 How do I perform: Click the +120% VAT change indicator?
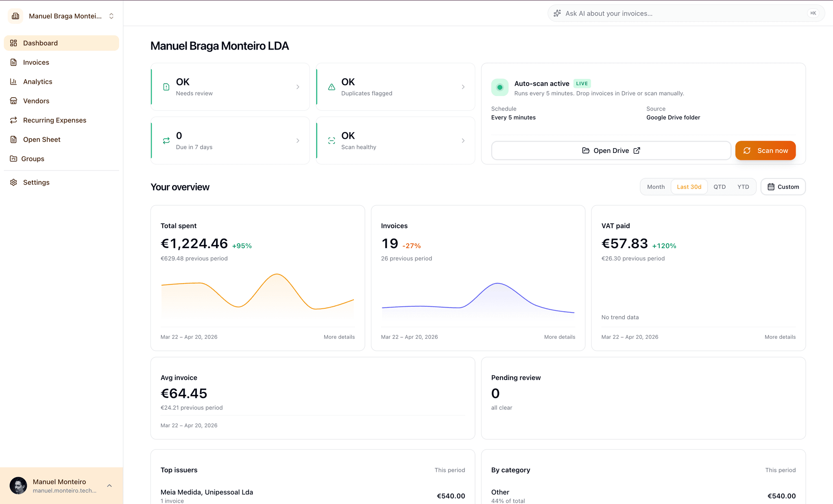[664, 246]
